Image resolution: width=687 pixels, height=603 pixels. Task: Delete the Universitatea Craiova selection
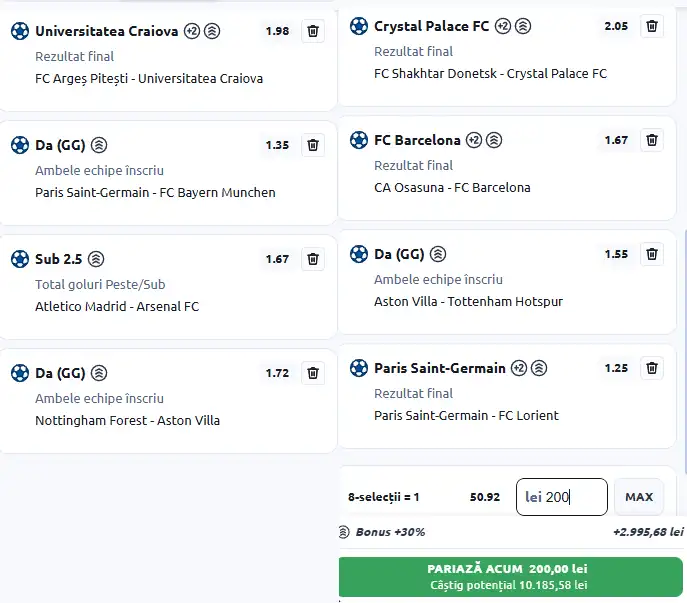(313, 31)
